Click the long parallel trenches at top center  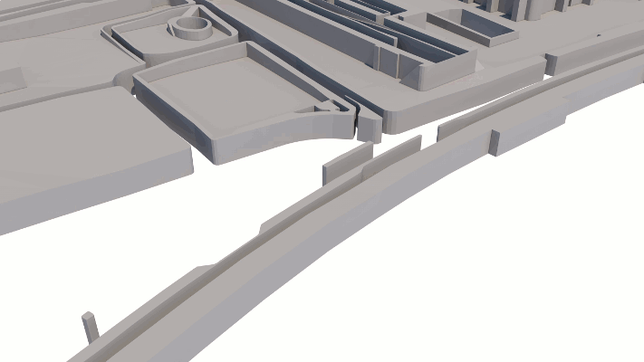[x=362, y=27]
